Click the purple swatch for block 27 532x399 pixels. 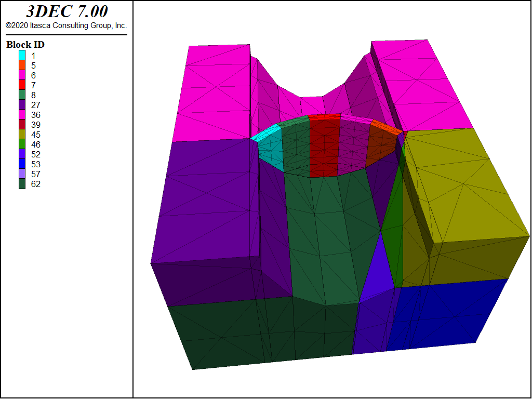[x=22, y=104]
